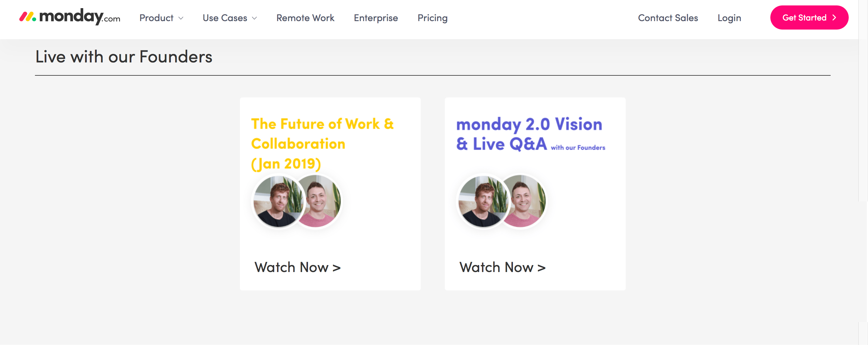Open the Login page
The image size is (868, 345).
click(729, 18)
